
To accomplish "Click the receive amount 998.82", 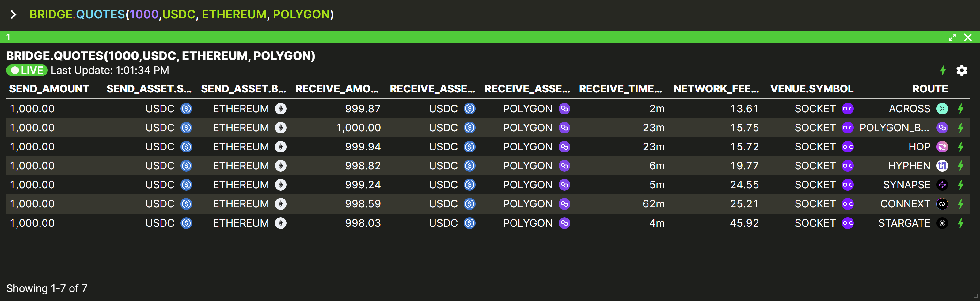I will tap(363, 166).
